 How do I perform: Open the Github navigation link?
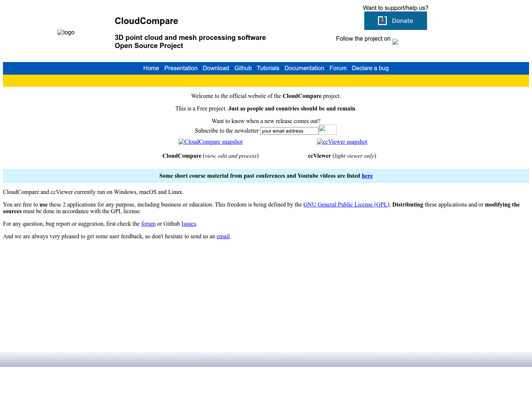pos(243,68)
